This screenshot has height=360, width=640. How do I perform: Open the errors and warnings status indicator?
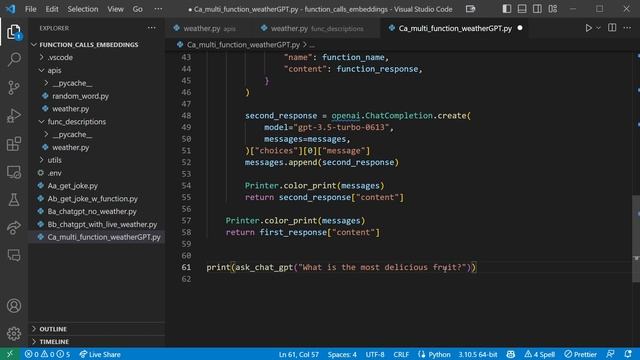47,354
